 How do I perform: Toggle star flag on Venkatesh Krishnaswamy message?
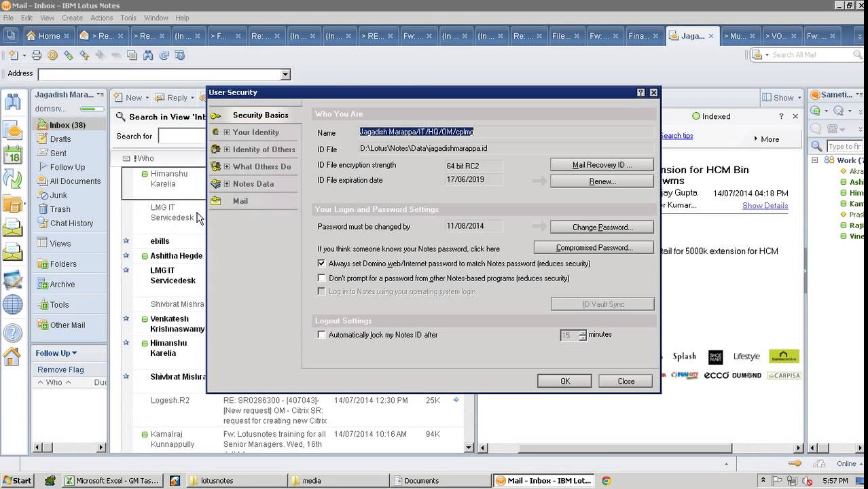tap(126, 319)
